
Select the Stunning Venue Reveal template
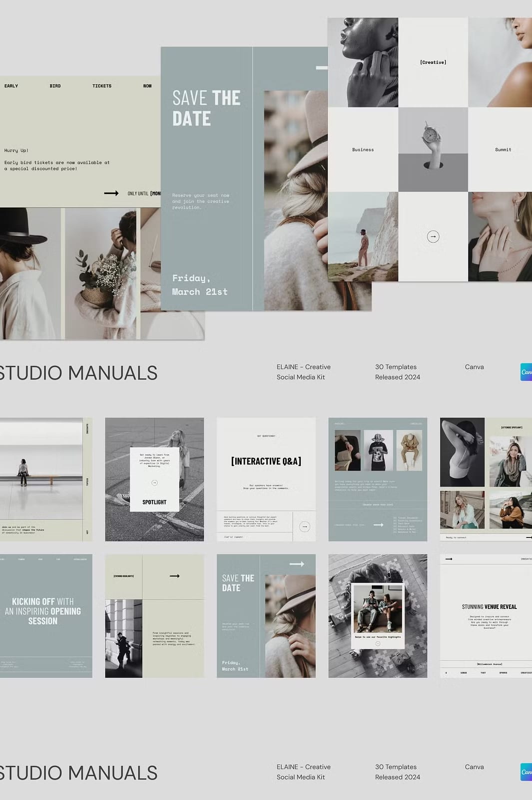click(x=486, y=616)
